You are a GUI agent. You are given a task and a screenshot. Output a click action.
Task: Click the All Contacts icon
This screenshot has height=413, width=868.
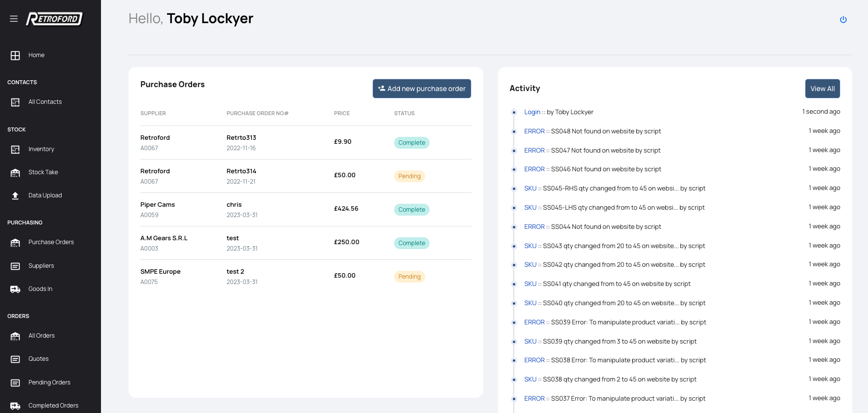click(15, 102)
